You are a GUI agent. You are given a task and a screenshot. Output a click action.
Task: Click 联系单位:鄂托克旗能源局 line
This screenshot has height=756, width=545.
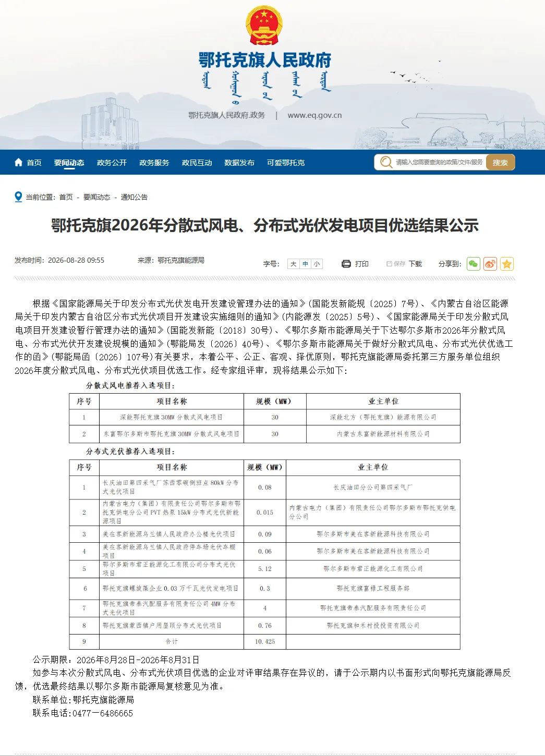tap(83, 700)
